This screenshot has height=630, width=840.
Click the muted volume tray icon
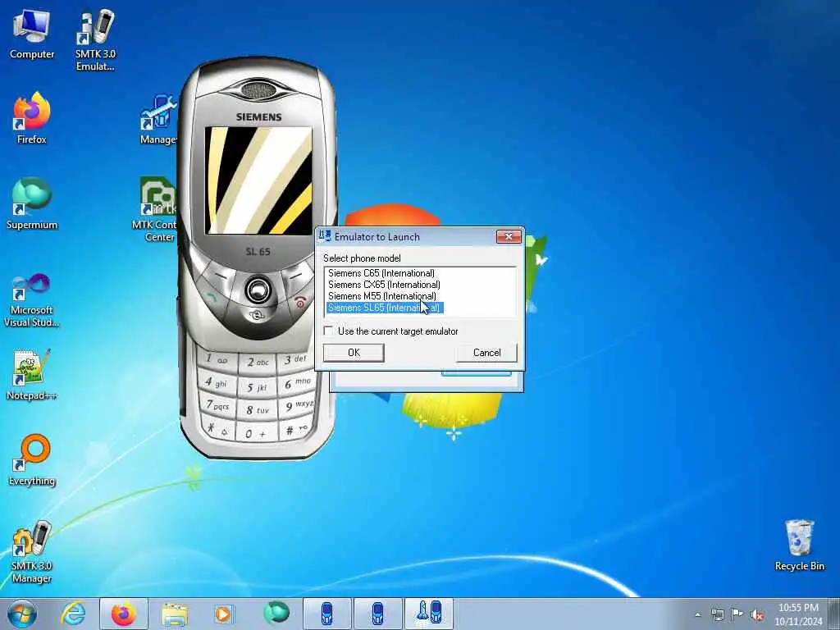tap(757, 614)
